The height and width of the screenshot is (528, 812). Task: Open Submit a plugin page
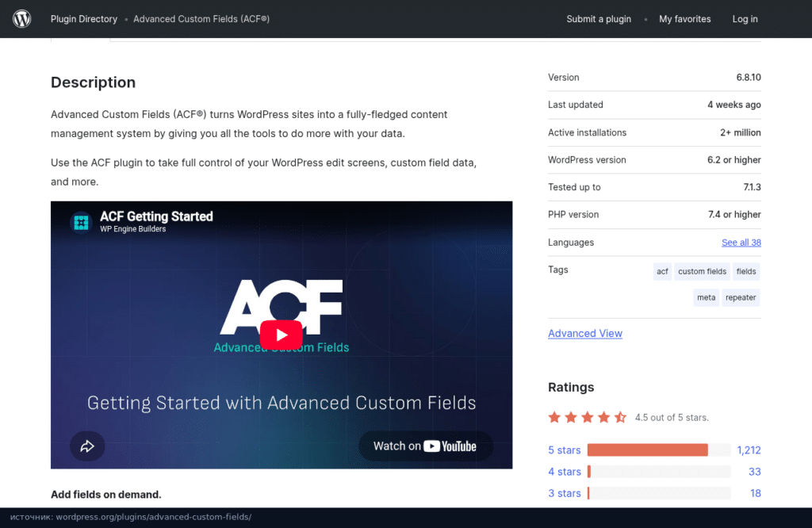tap(599, 19)
